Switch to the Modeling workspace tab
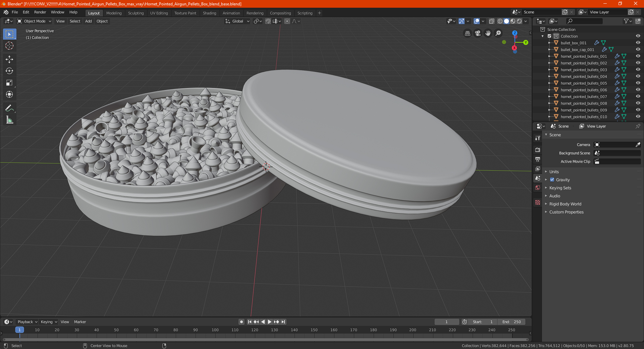Viewport: 644px width, 349px height. pos(114,13)
